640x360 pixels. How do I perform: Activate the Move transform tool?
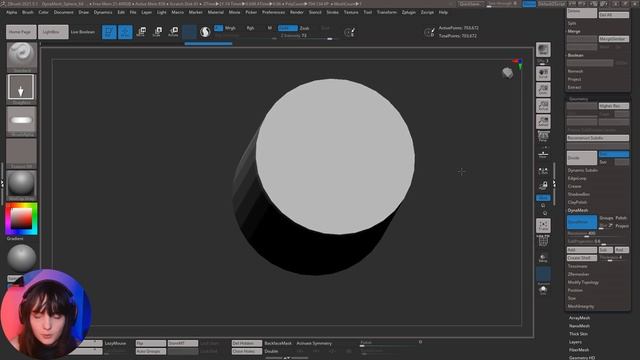(x=141, y=32)
